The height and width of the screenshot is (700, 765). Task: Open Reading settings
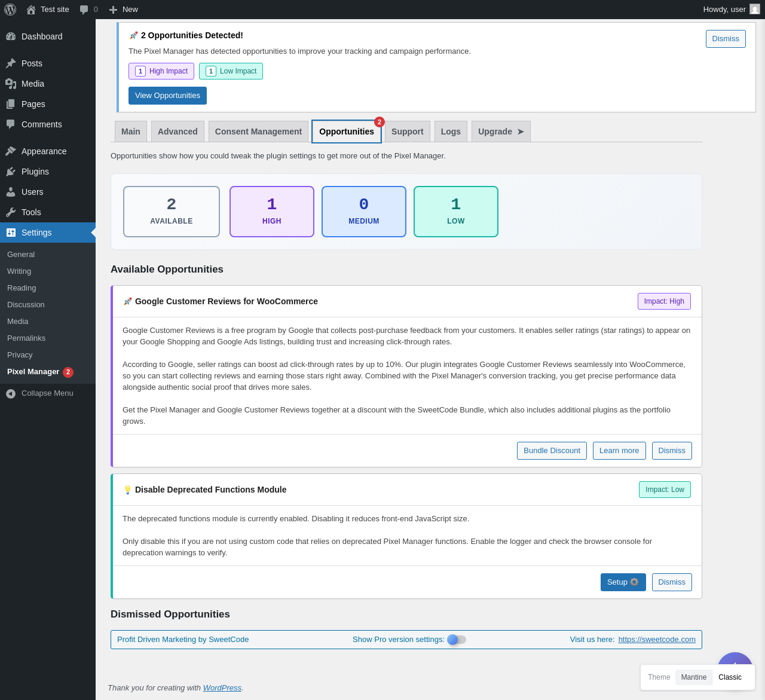(22, 288)
